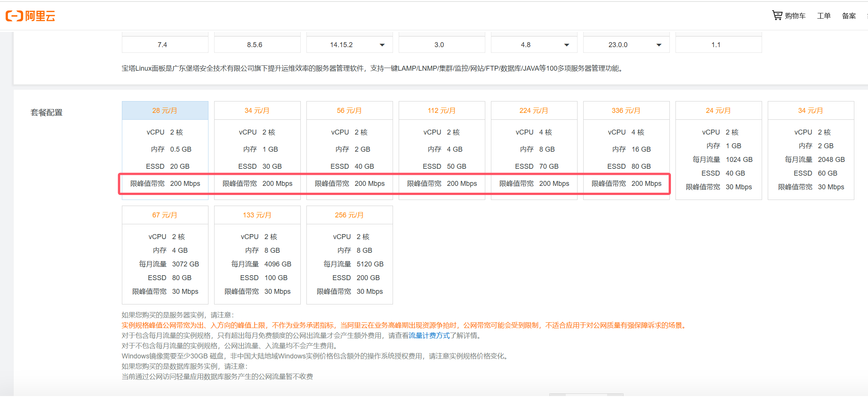Click the 2048 GB monthly traffic value
This screenshot has height=401, width=868.
click(831, 160)
